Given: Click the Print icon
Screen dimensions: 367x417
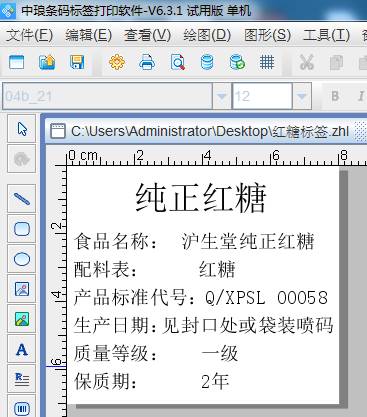Looking at the screenshot, I should tap(147, 62).
